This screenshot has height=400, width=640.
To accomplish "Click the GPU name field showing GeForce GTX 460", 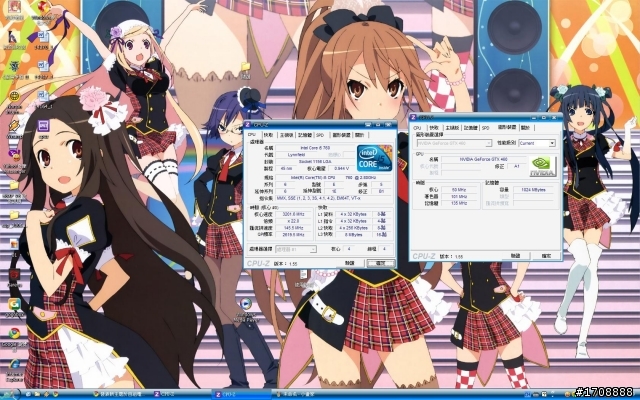I will 483,159.
